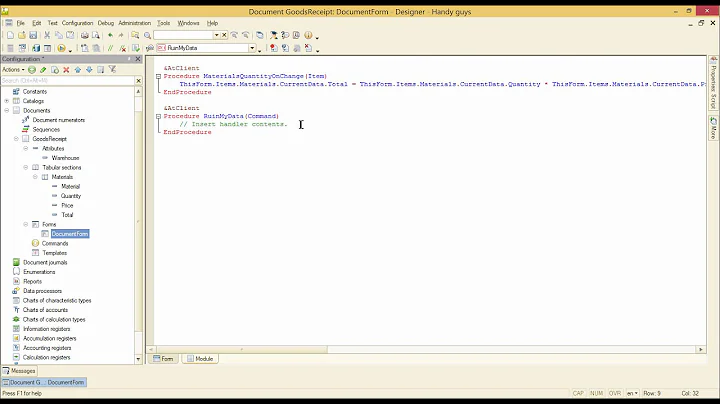Select the DocumentForm tree item
Screen dimensions: 720x404
70,234
